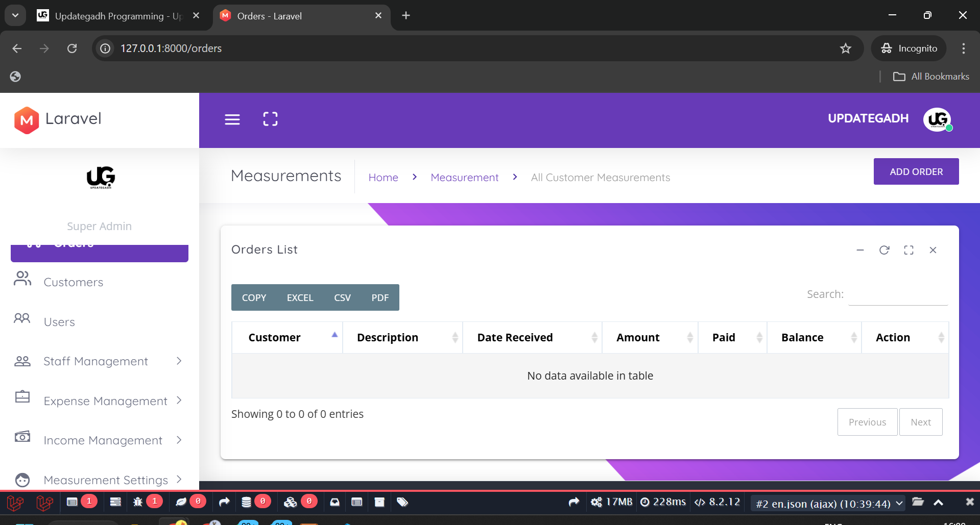Open Debugbar timeline tab icon
The height and width of the screenshot is (525, 980).
(x=115, y=502)
